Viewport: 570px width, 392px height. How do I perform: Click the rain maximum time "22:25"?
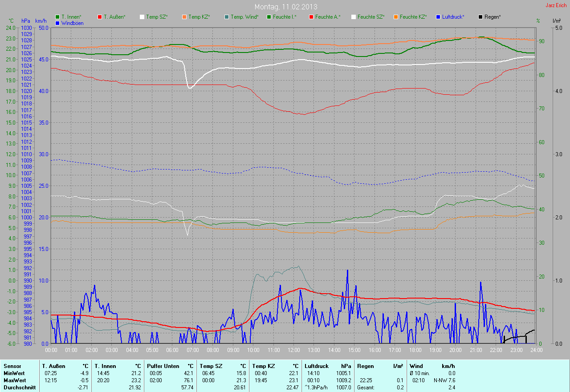click(x=366, y=380)
